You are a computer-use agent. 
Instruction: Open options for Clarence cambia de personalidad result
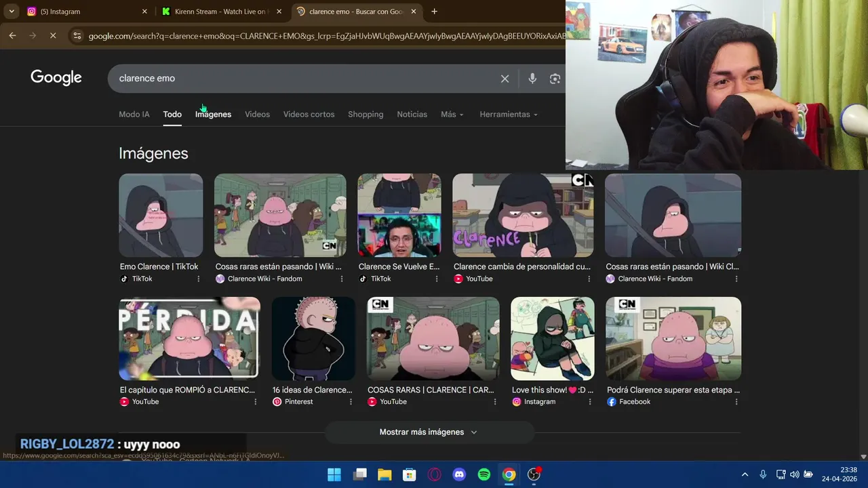coord(589,279)
